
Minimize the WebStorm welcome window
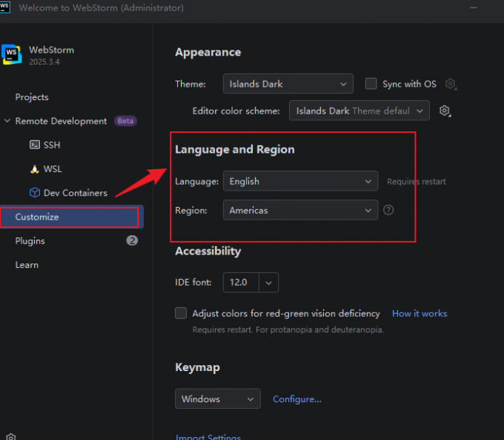tap(473, 7)
